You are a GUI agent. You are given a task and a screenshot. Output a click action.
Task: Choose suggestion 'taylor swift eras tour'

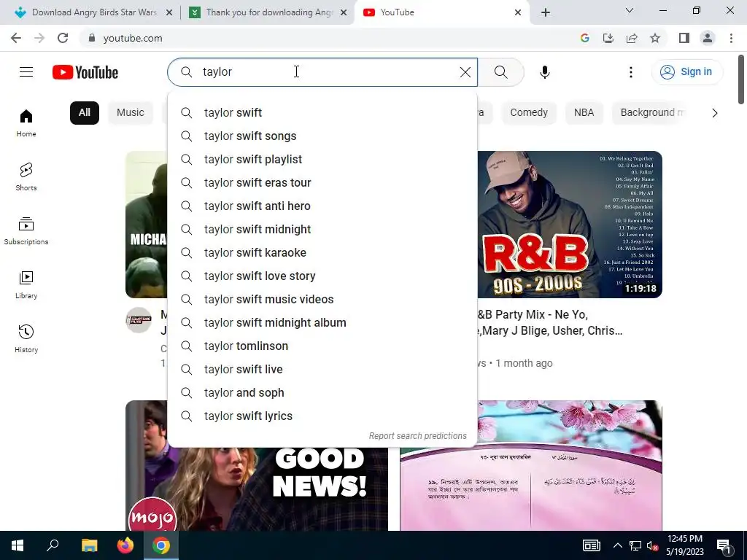[x=322, y=183]
